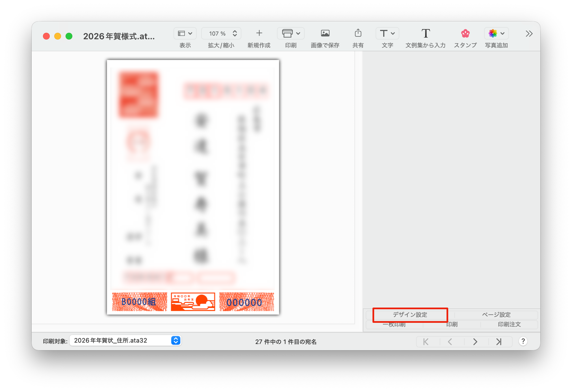Show more toolbar items via double chevron
The height and width of the screenshot is (392, 572).
tap(529, 34)
